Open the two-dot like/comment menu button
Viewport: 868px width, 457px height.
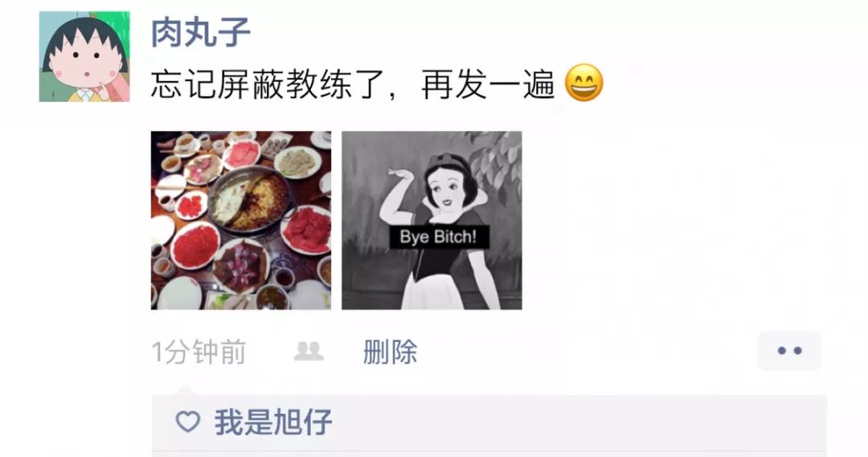789,351
